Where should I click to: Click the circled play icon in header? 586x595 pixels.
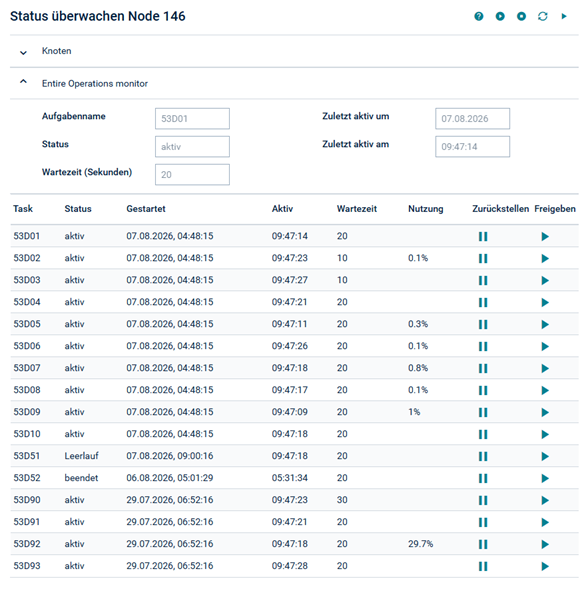pos(500,16)
